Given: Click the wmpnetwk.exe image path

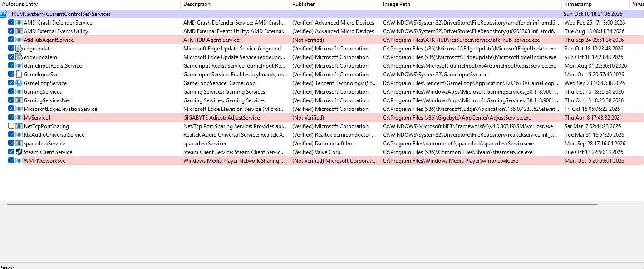Looking at the screenshot, I should point(451,161).
